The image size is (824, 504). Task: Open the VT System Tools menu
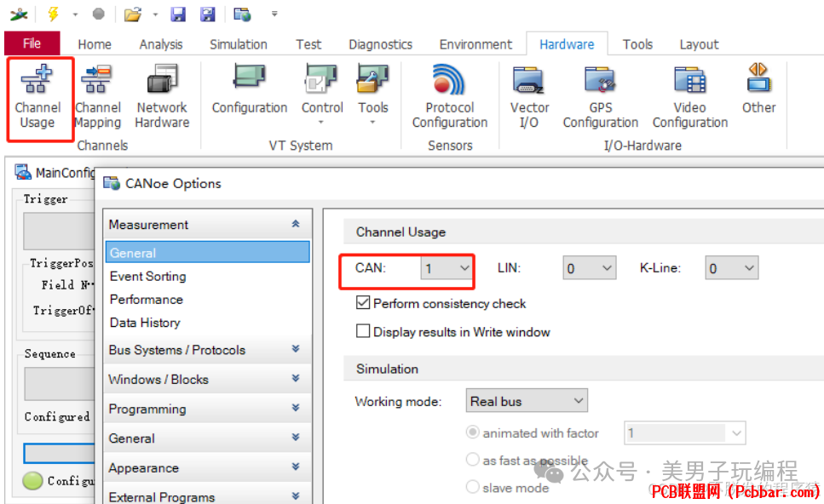tap(373, 94)
